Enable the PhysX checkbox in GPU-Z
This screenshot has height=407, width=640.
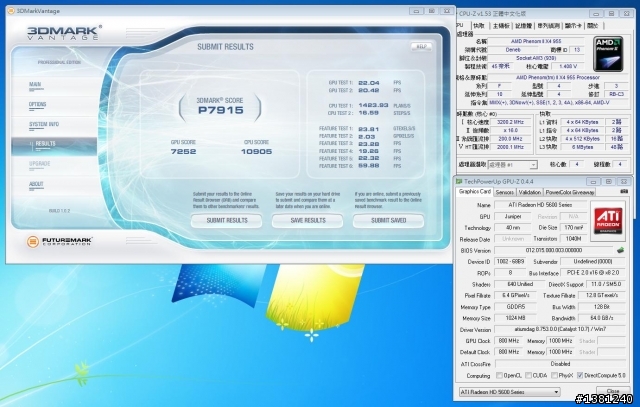coord(554,375)
